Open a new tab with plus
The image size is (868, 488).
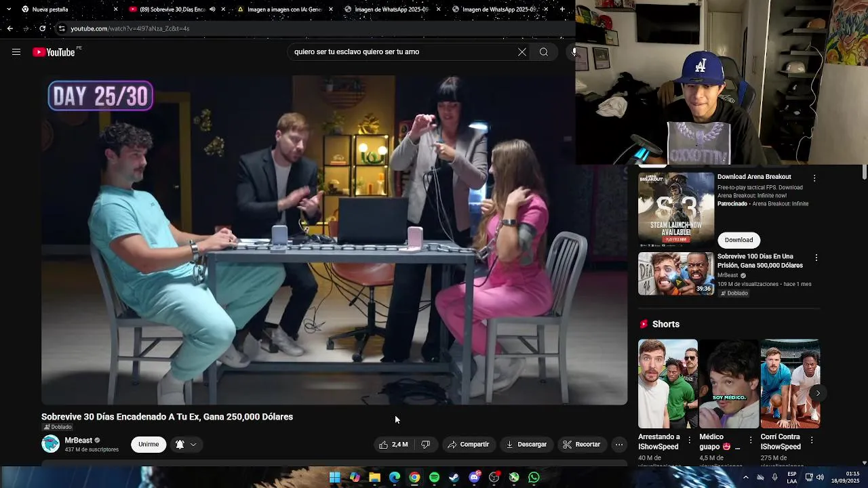point(562,9)
